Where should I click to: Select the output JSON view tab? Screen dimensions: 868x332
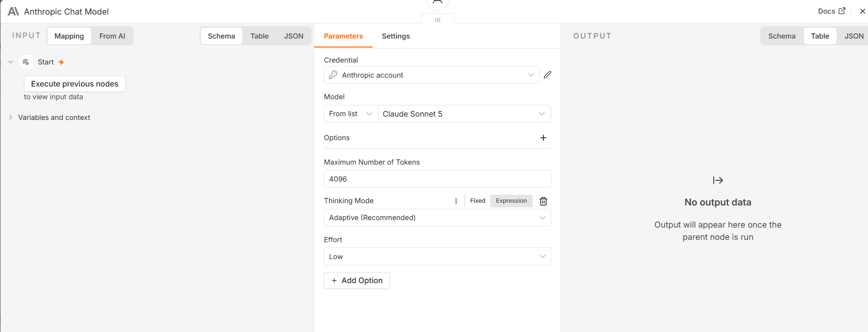854,36
